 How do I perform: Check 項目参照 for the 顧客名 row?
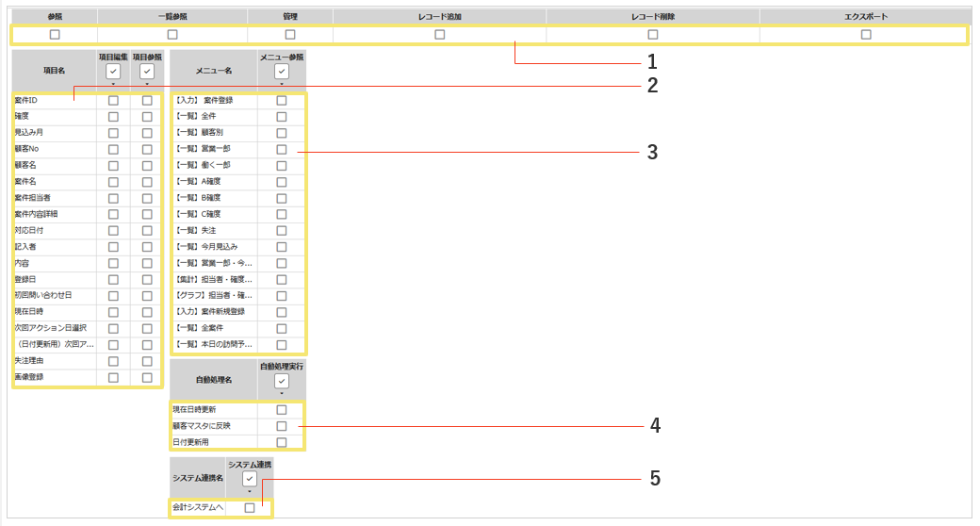[147, 165]
